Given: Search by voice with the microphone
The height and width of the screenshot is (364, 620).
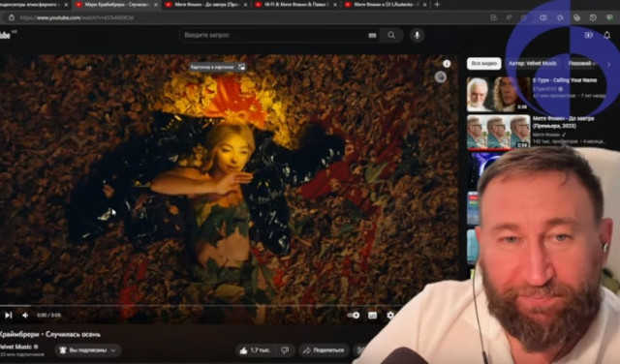Looking at the screenshot, I should 417,35.
